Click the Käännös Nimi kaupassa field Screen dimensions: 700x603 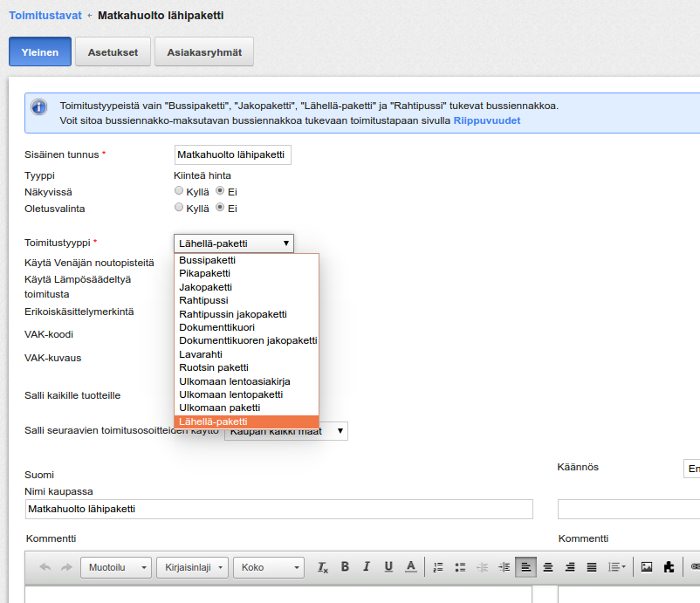tap(628, 510)
